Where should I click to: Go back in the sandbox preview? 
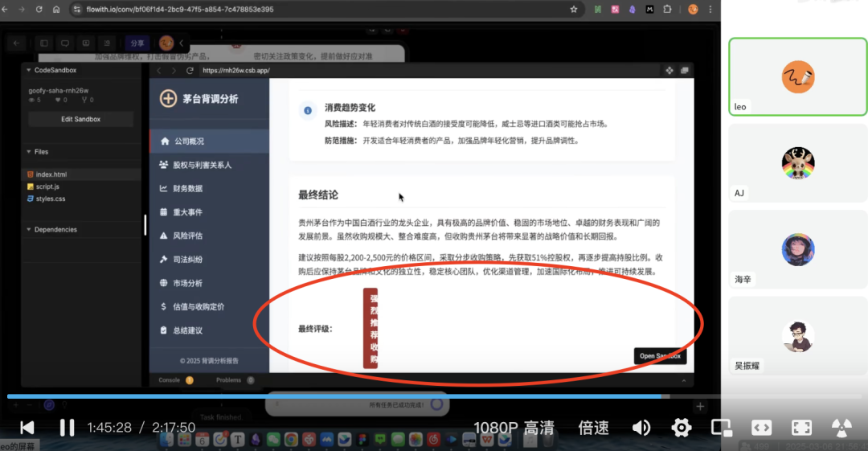point(159,71)
